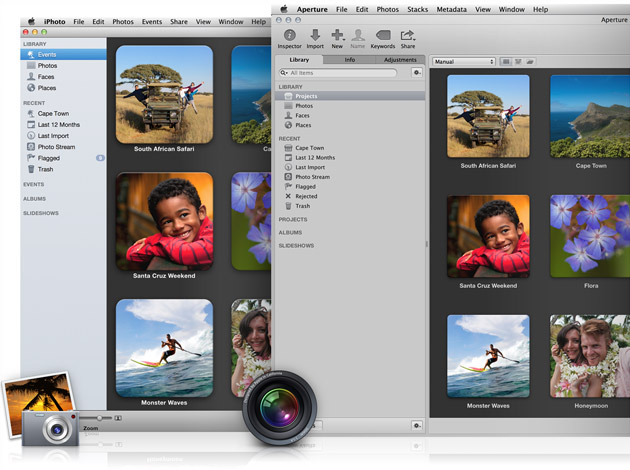Open the Manual sort dropdown
Viewport: 630px width, 470px height.
[464, 62]
